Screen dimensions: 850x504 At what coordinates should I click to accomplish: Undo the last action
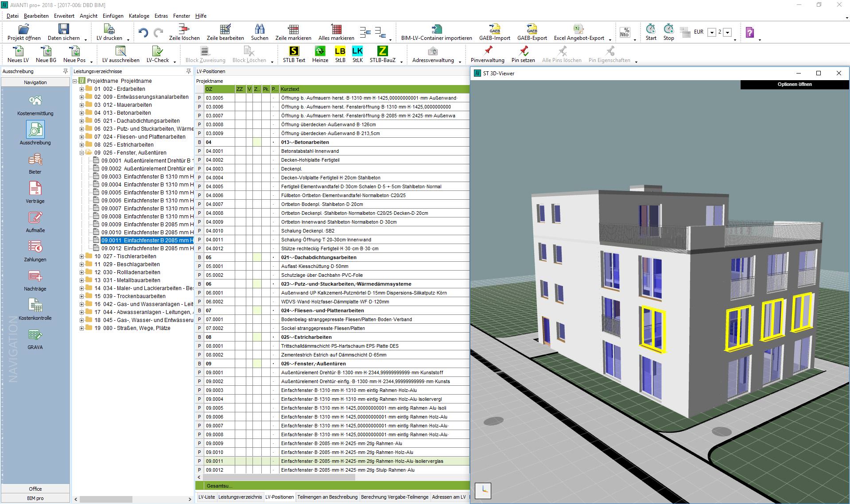point(143,33)
